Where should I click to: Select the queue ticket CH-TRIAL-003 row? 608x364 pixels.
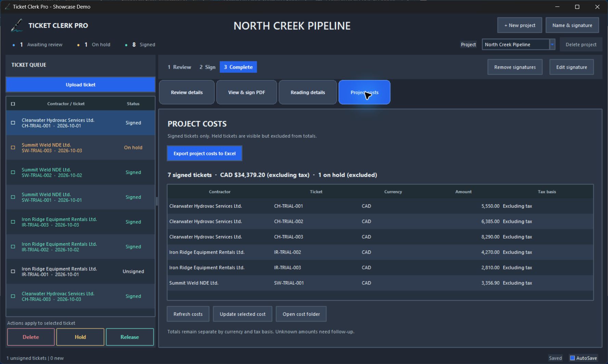(x=81, y=296)
